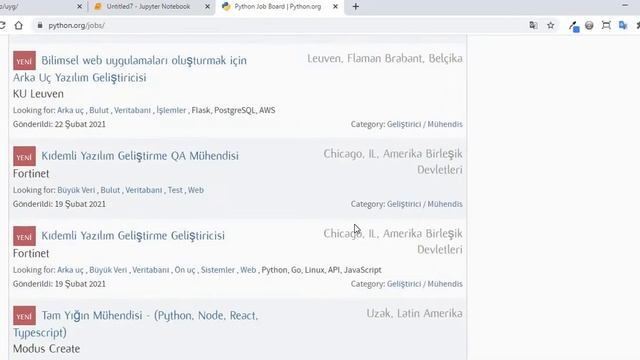Viewport: 640px width, 360px height.
Task: Open the translate page icon in address bar
Action: [x=533, y=25]
